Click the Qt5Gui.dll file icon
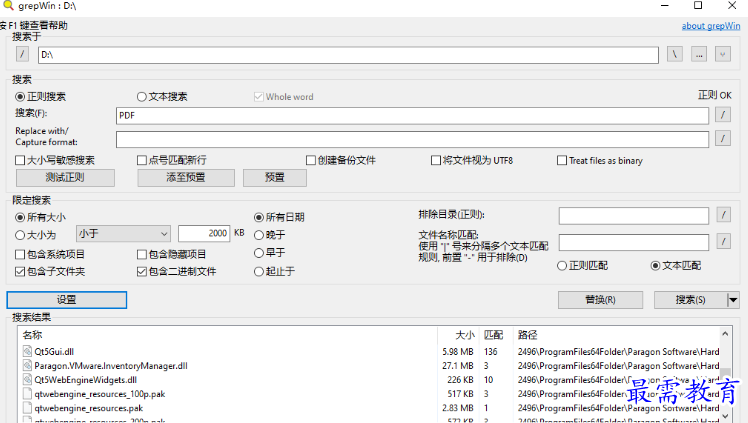Viewport: 748px width, 423px height. pyautogui.click(x=27, y=351)
